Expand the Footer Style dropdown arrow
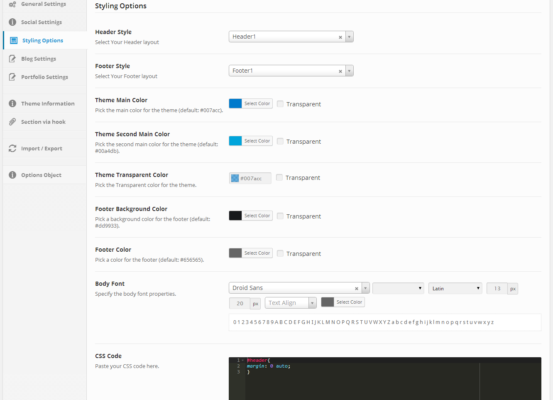Image resolution: width=553 pixels, height=400 pixels. [349, 71]
